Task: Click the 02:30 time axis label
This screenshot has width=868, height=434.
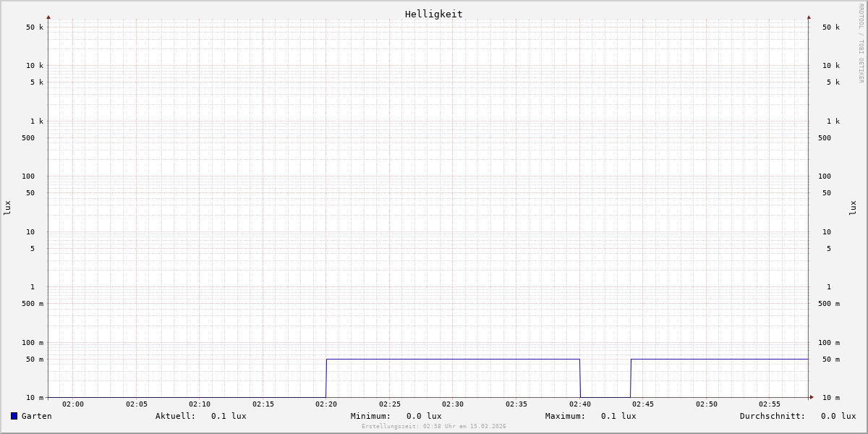Action: [453, 404]
